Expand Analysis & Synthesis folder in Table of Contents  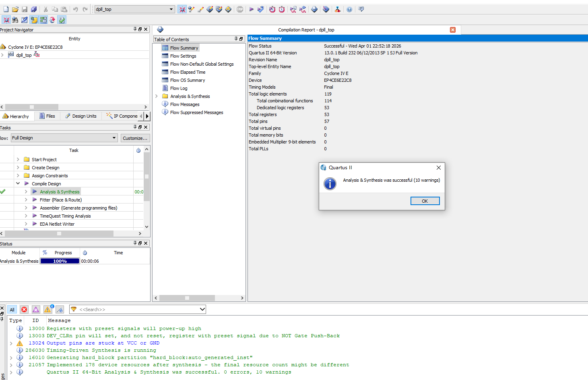tap(157, 96)
